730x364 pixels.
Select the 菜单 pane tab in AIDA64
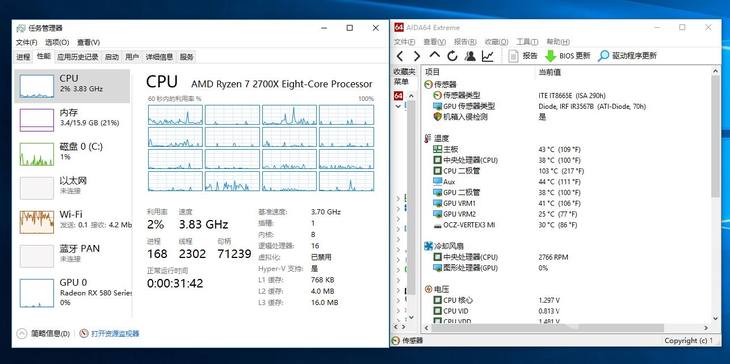coord(401,81)
